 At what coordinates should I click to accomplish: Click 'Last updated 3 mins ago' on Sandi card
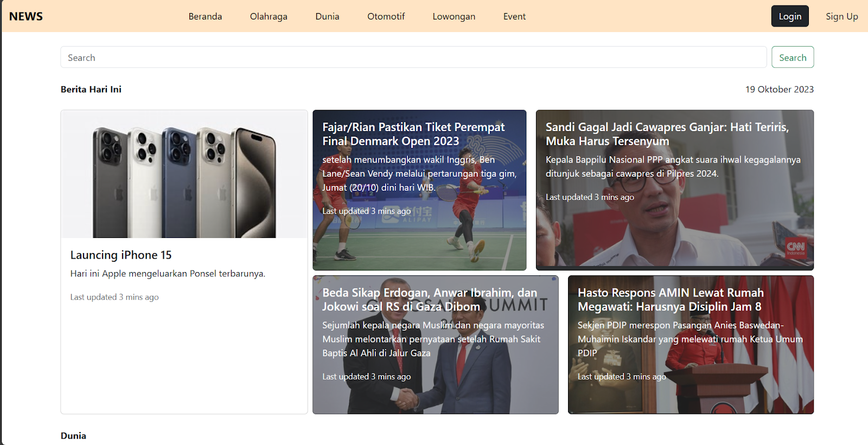(590, 197)
